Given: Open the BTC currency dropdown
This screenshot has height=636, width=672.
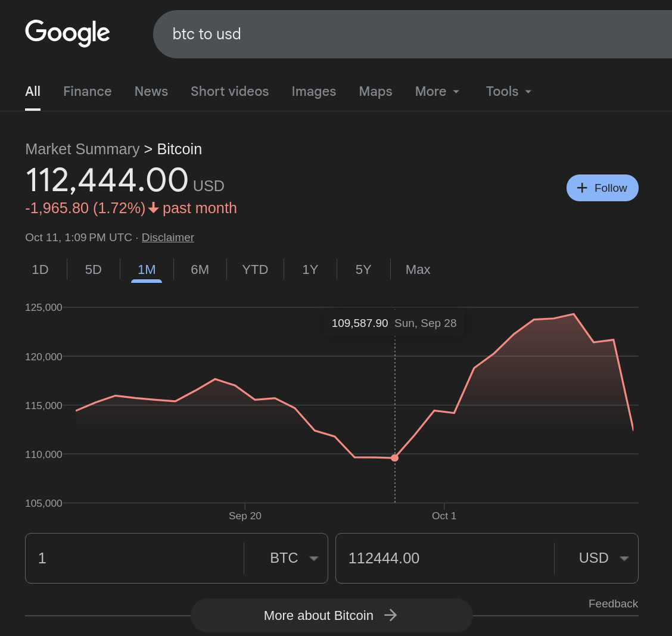Looking at the screenshot, I should click(294, 558).
